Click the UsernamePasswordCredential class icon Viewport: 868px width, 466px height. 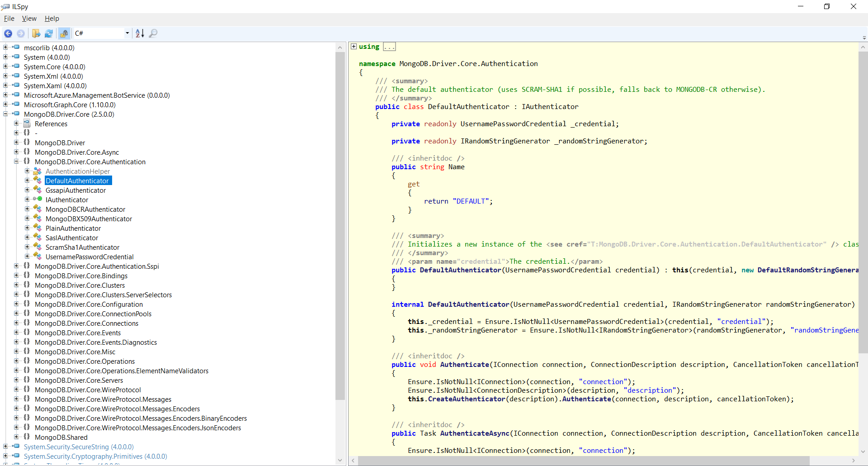coord(38,257)
